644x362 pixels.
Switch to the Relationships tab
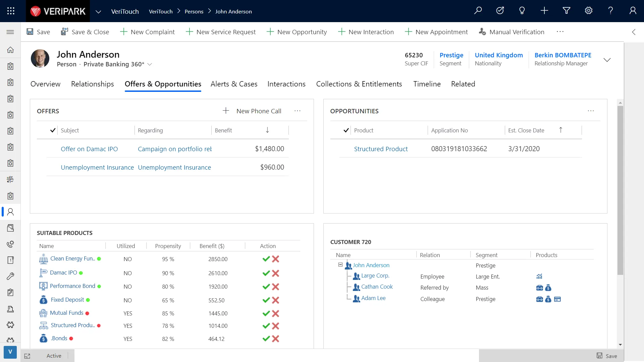click(92, 84)
